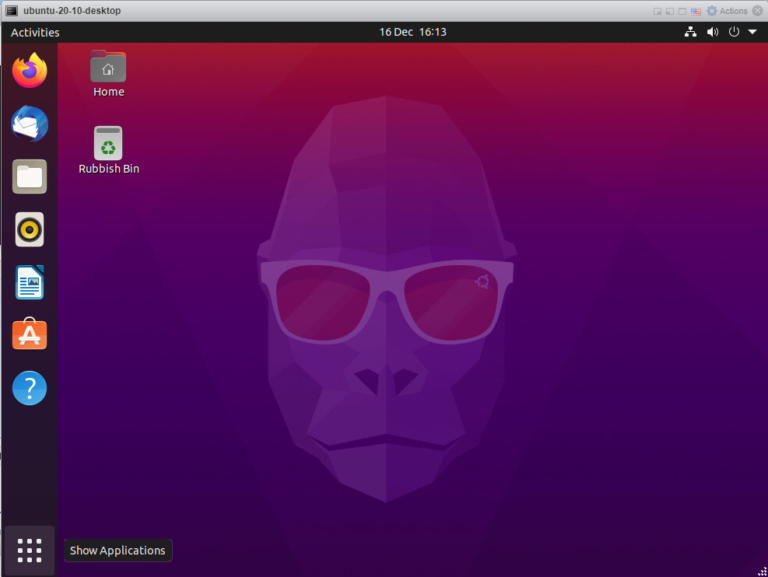768x577 pixels.
Task: Click the power icon in top bar
Action: [734, 32]
